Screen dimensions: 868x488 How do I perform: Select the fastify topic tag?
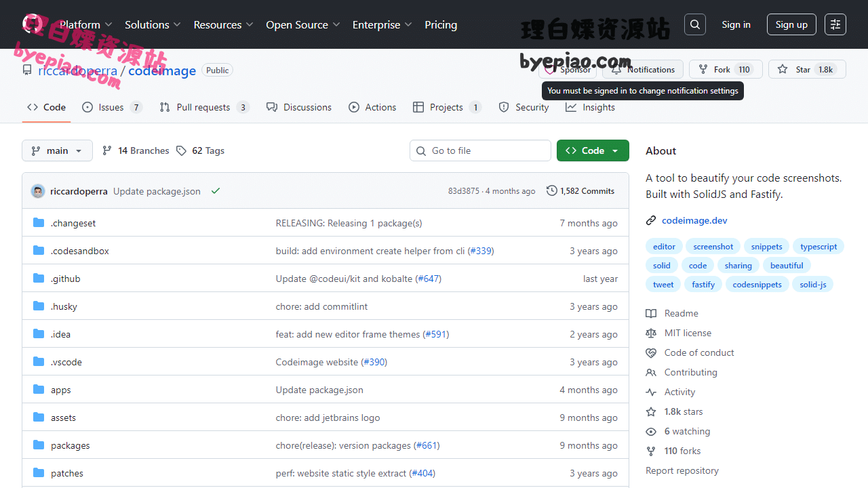tap(703, 285)
